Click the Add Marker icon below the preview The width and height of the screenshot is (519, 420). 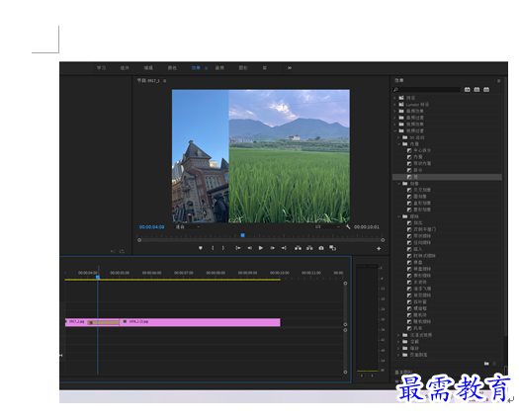pyautogui.click(x=201, y=248)
